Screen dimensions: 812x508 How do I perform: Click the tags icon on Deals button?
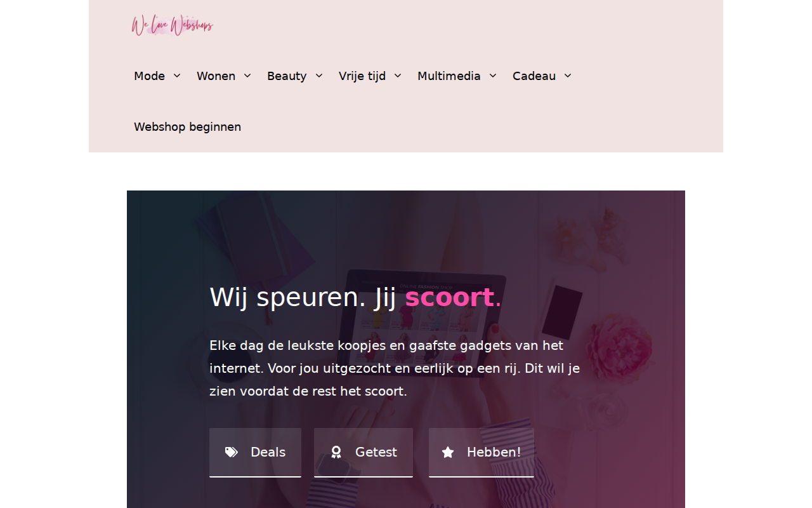[232, 452]
